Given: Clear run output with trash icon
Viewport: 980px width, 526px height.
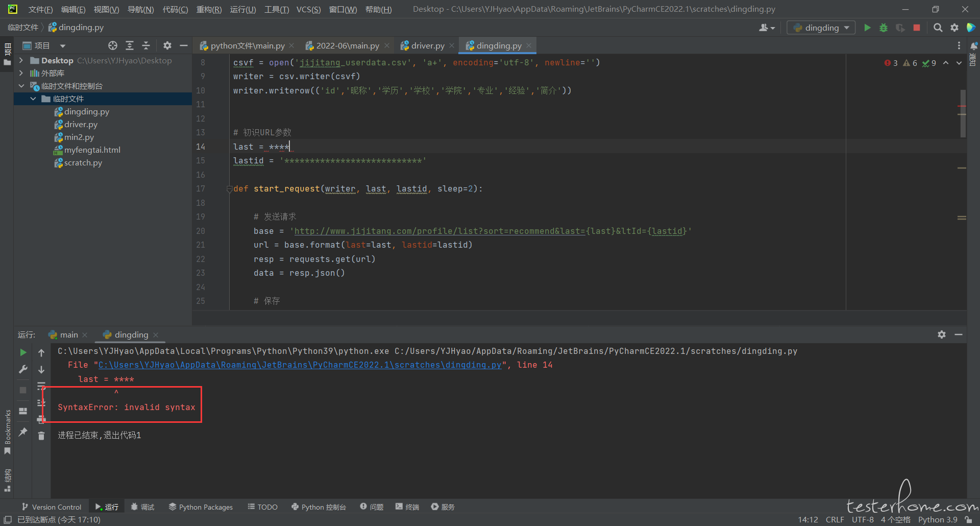Looking at the screenshot, I should pyautogui.click(x=41, y=436).
